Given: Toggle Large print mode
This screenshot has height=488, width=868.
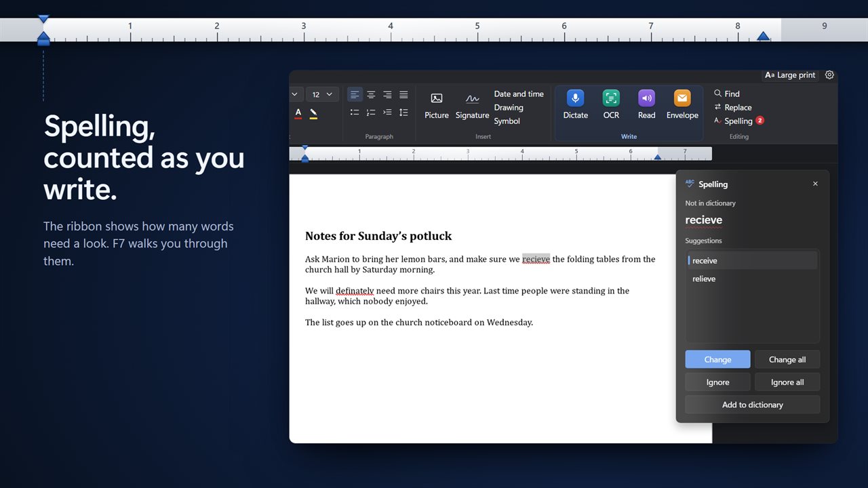Looking at the screenshot, I should [791, 75].
